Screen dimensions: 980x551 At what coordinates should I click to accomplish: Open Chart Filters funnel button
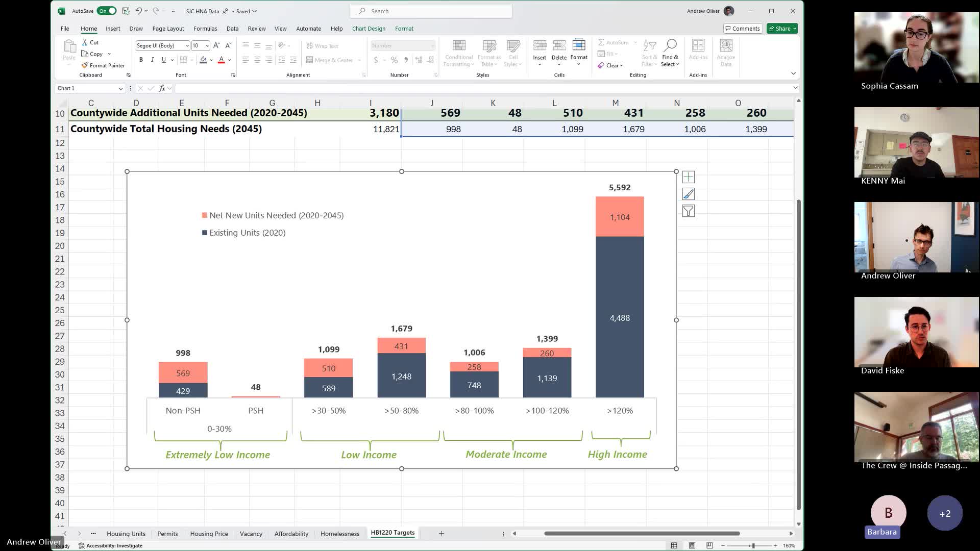tap(688, 211)
